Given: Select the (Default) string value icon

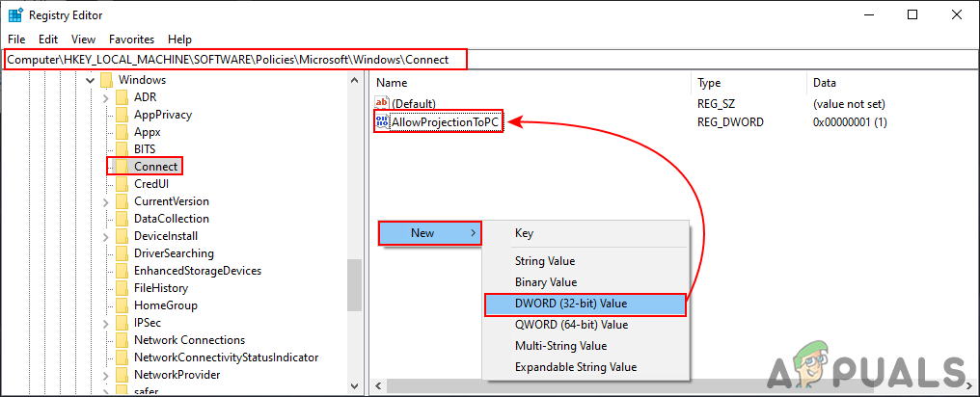Looking at the screenshot, I should 382,103.
